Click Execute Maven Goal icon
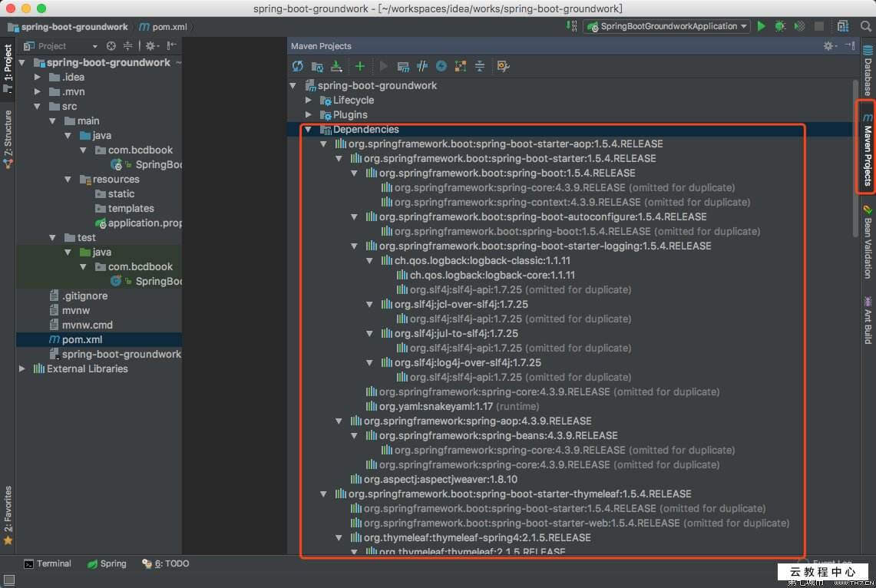Viewport: 876px width, 588px height. (x=402, y=67)
